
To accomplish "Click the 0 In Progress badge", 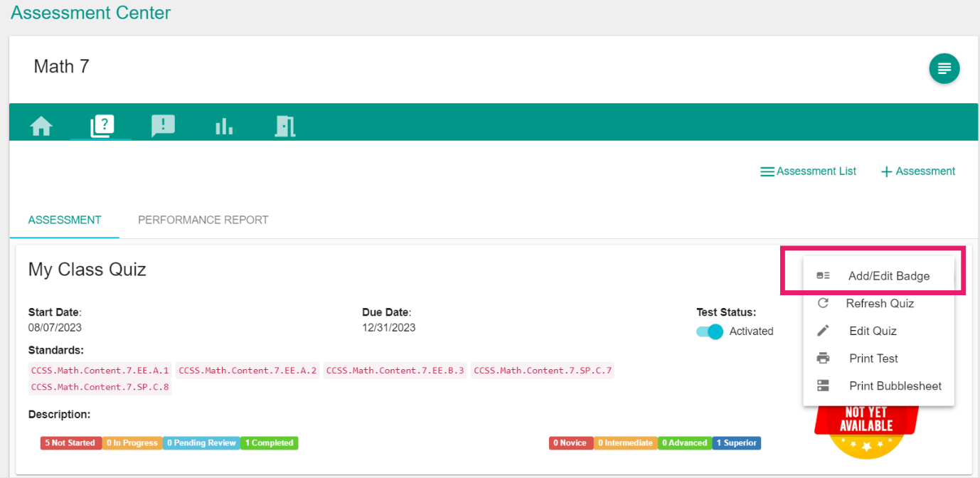I will click(x=132, y=443).
